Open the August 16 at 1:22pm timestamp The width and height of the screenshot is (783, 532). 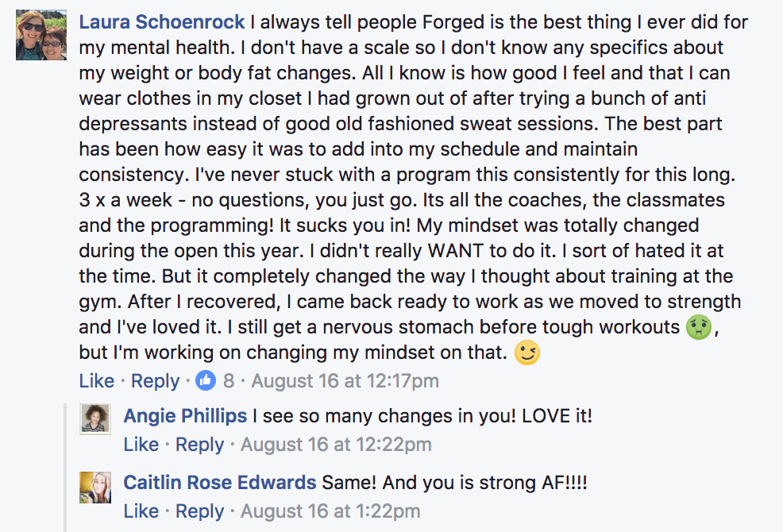pos(330,511)
